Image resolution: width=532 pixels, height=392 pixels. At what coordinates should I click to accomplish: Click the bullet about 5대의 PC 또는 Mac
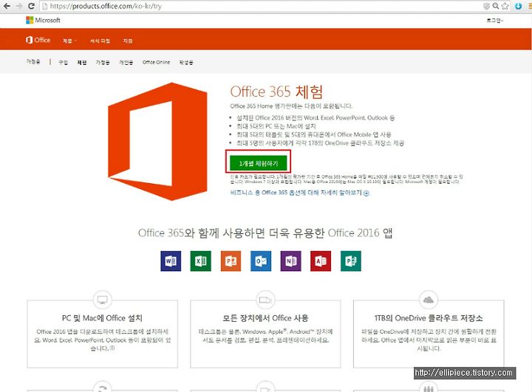[276, 126]
